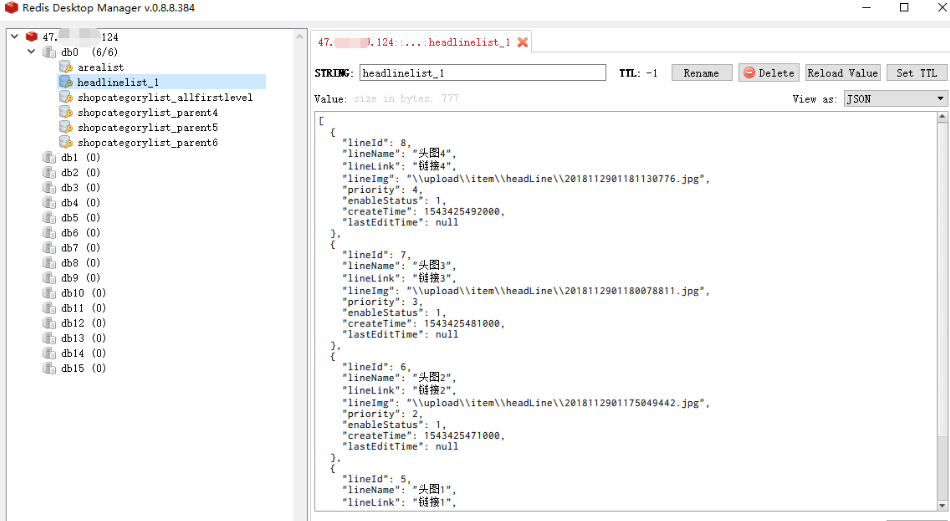Select the shopcategorylist_parent4 key
This screenshot has width=950, height=521.
pyautogui.click(x=147, y=112)
